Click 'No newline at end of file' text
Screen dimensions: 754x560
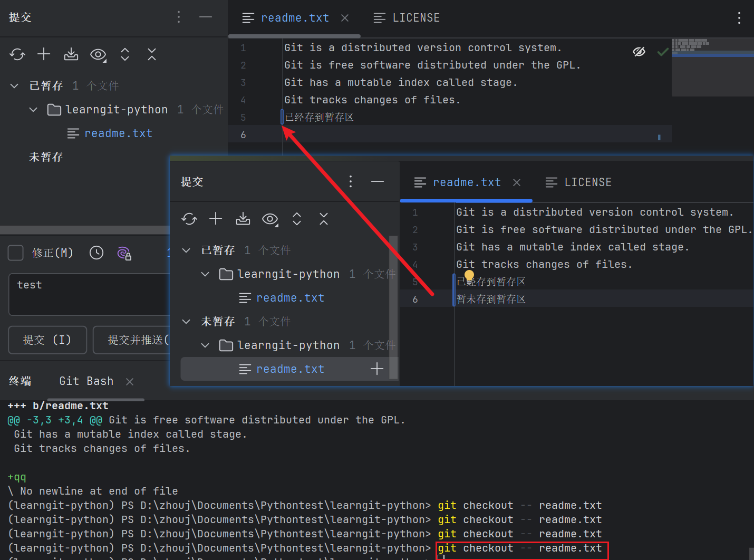click(x=99, y=491)
